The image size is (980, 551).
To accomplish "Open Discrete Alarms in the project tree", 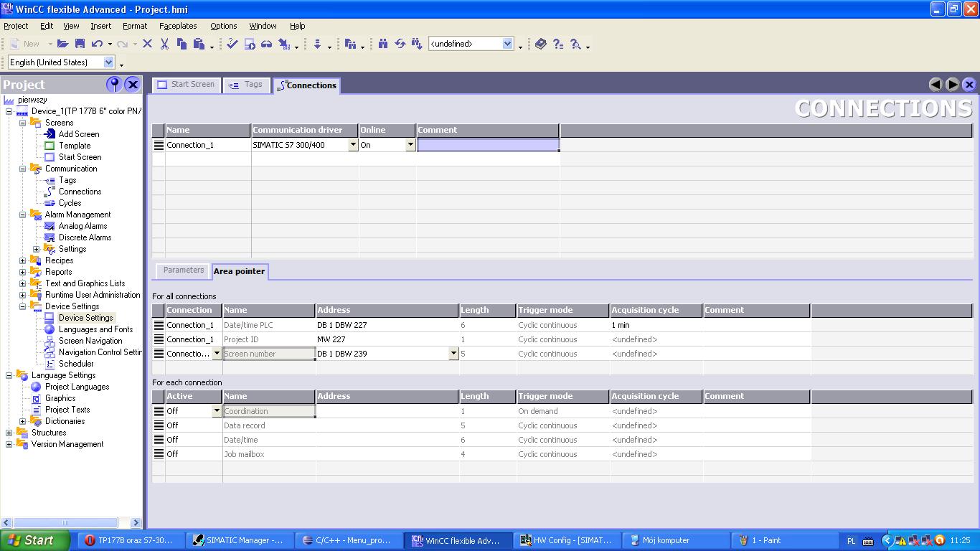I will pos(85,237).
